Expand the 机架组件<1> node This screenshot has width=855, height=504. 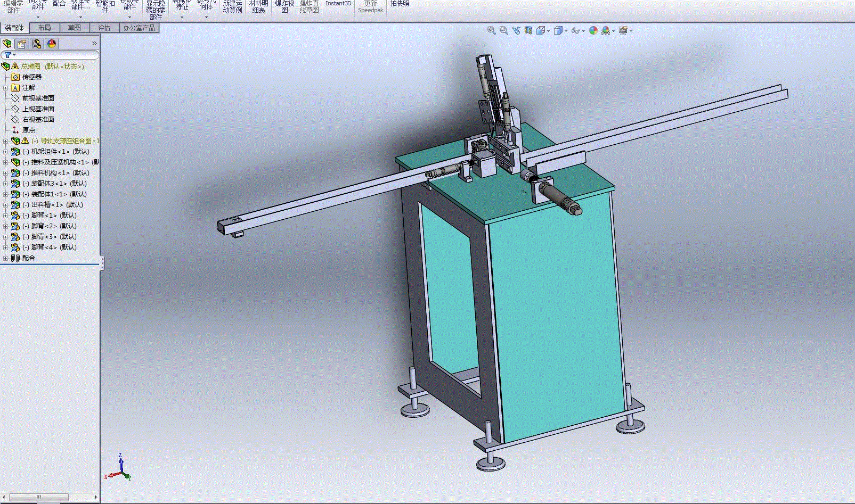(x=5, y=152)
